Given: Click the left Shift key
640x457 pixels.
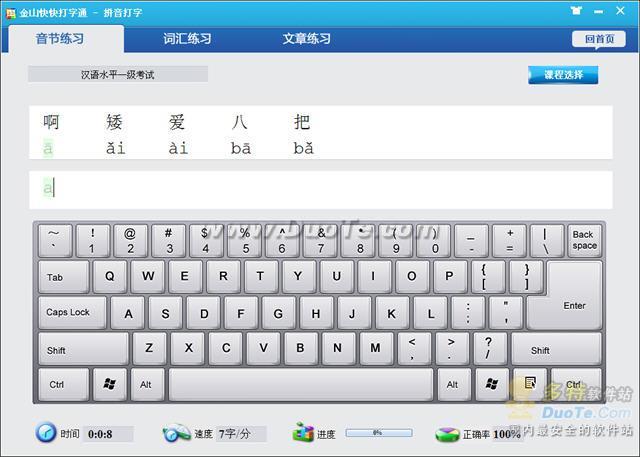Looking at the screenshot, I should tap(83, 349).
